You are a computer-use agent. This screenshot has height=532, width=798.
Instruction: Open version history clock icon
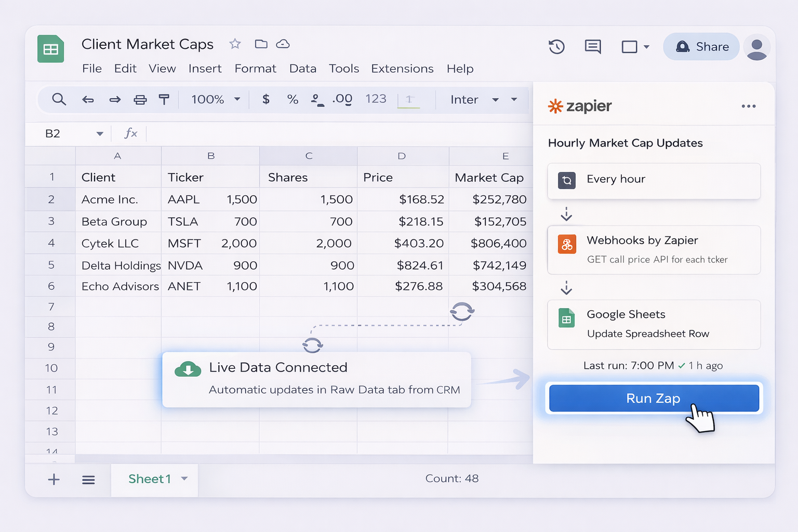(x=556, y=47)
